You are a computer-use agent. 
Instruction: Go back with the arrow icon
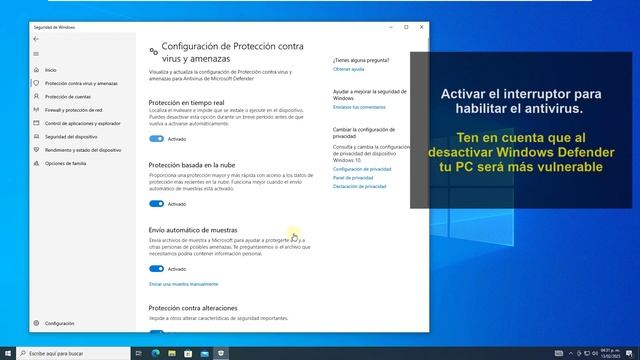(36, 39)
